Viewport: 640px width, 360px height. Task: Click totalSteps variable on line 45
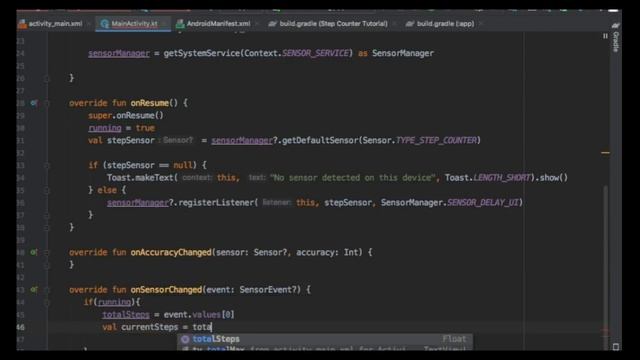point(126,315)
